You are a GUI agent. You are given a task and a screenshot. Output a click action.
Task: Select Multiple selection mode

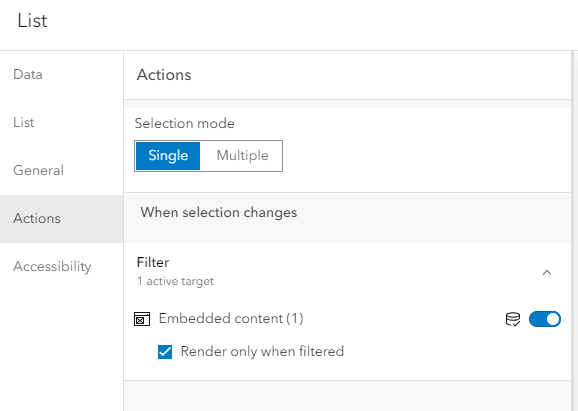coord(242,156)
